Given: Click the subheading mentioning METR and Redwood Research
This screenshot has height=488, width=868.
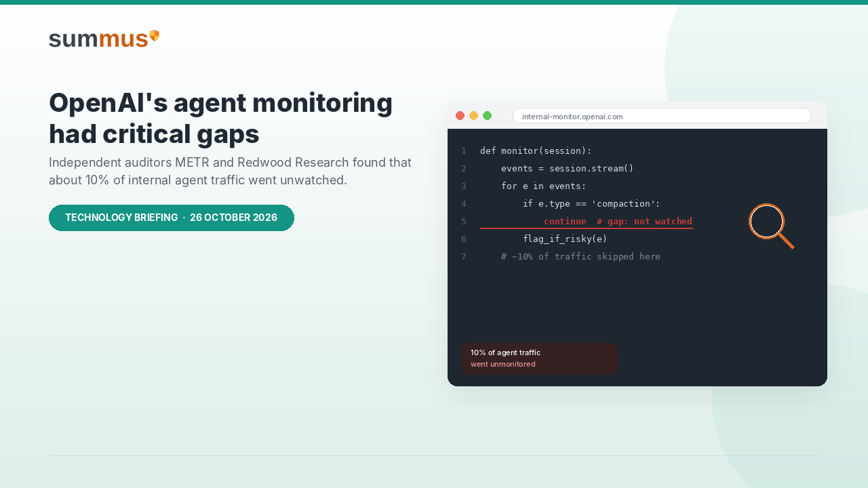Looking at the screenshot, I should tap(231, 171).
